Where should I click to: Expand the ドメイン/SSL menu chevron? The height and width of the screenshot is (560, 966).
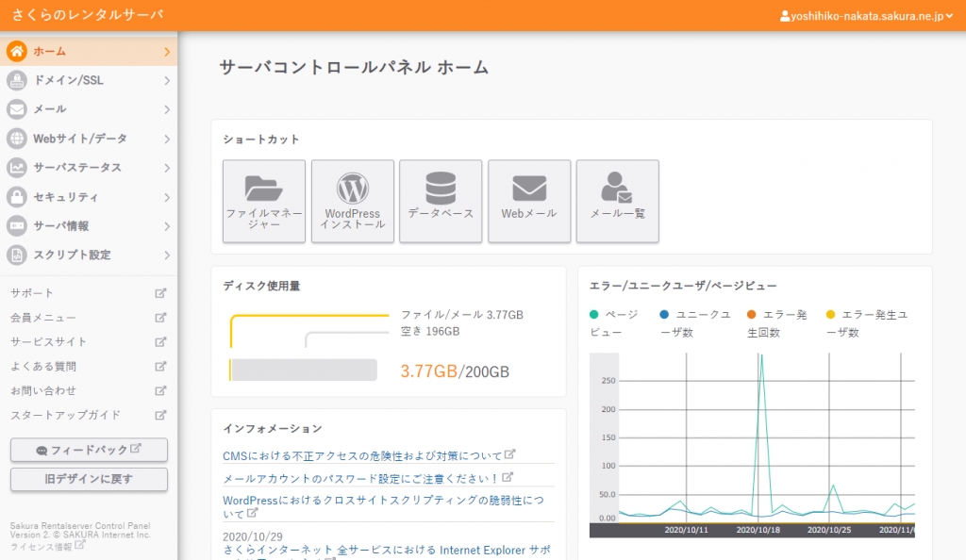[x=167, y=81]
